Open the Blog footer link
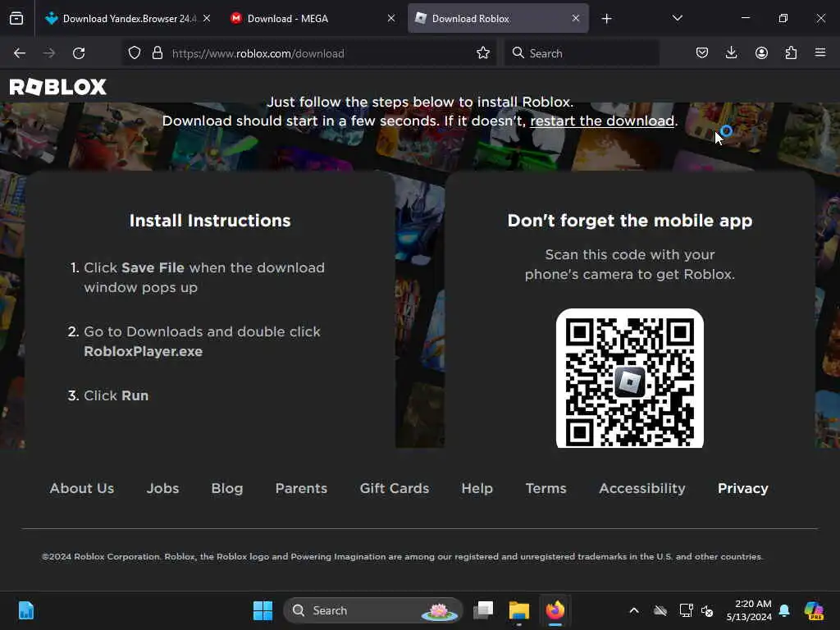 227,489
